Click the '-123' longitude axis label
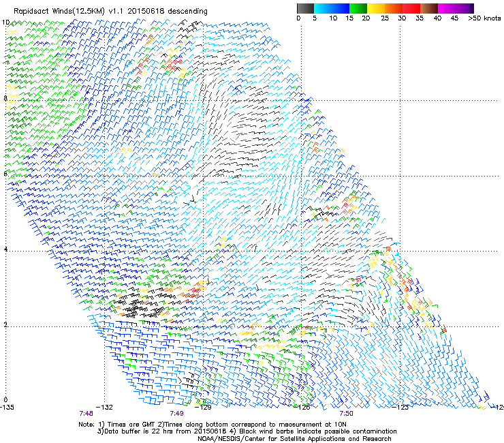Screen dimensions: 504x443 tap(400, 408)
